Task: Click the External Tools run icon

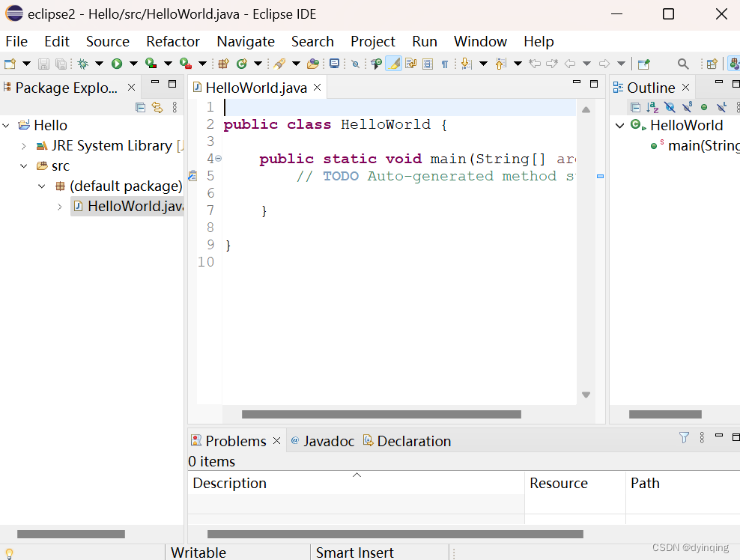Action: [186, 63]
